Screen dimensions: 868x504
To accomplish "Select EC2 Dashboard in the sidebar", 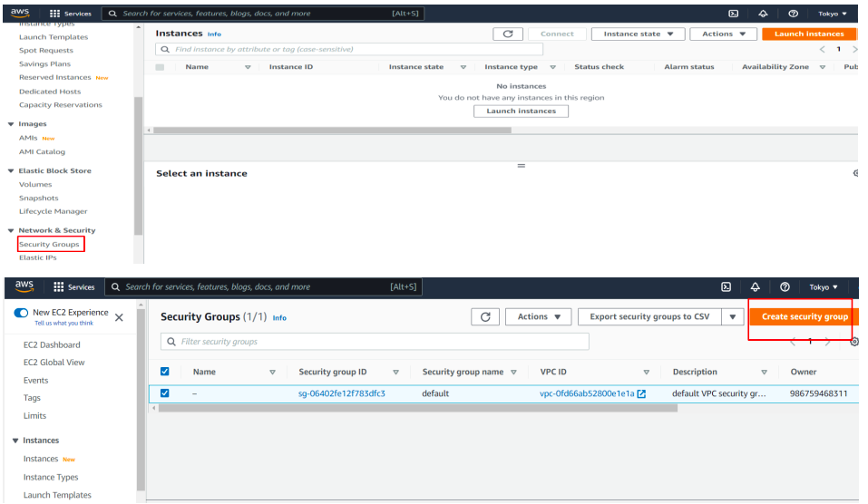I will [x=52, y=344].
